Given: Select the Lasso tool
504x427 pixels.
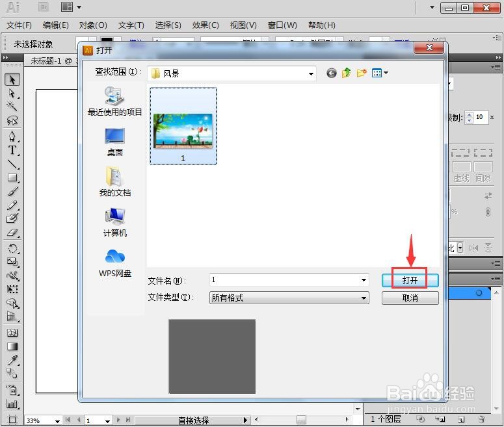Looking at the screenshot, I should click(12, 120).
